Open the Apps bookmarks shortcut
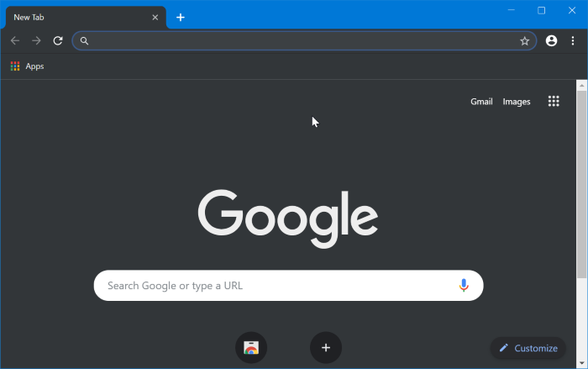The width and height of the screenshot is (588, 369). (27, 66)
